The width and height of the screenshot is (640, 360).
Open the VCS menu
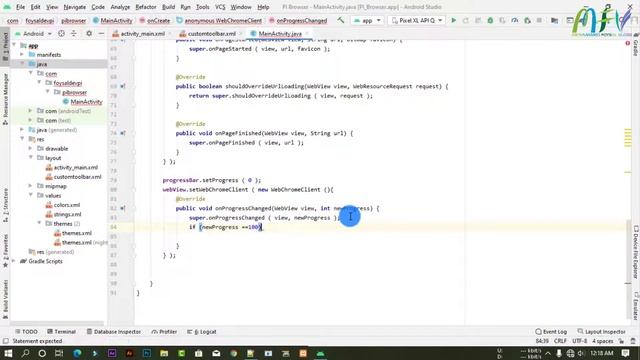(x=220, y=7)
